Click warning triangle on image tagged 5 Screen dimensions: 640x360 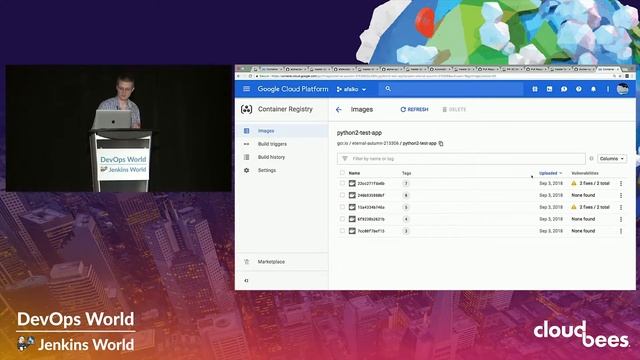pyautogui.click(x=574, y=207)
